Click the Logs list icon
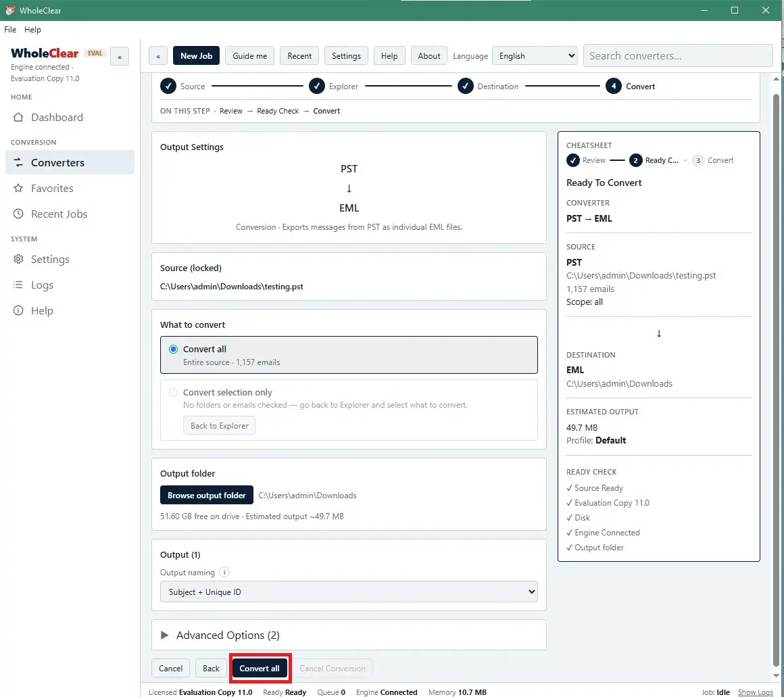The image size is (784, 697). tap(18, 285)
